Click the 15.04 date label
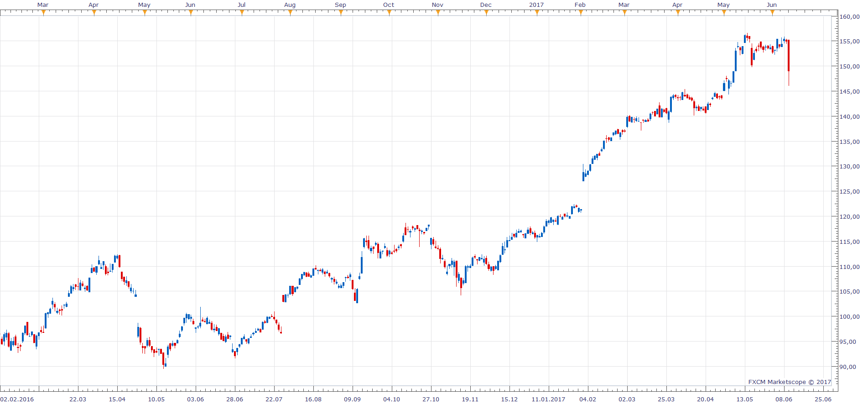This screenshot has height=405, width=868. pyautogui.click(x=117, y=399)
